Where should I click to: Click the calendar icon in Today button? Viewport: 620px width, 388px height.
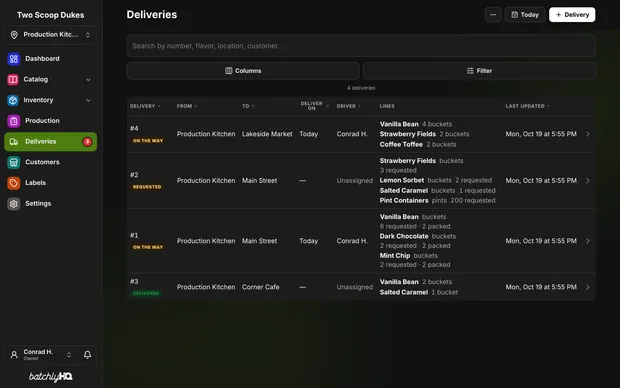[x=514, y=15]
